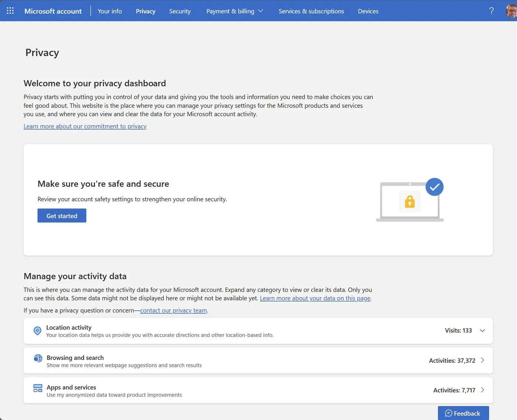
Task: Open the app launcher grid icon
Action: pos(10,11)
